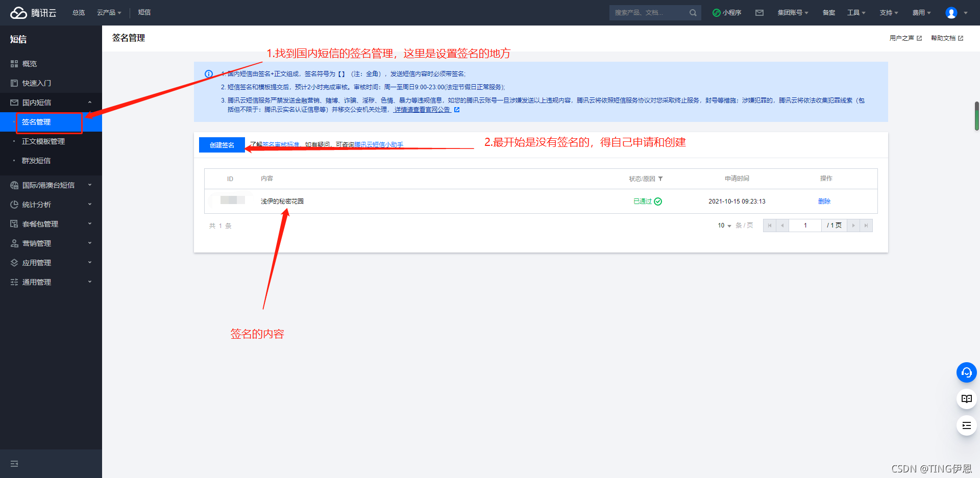Open the floating documentation book icon
This screenshot has width=980, height=478.
point(966,399)
